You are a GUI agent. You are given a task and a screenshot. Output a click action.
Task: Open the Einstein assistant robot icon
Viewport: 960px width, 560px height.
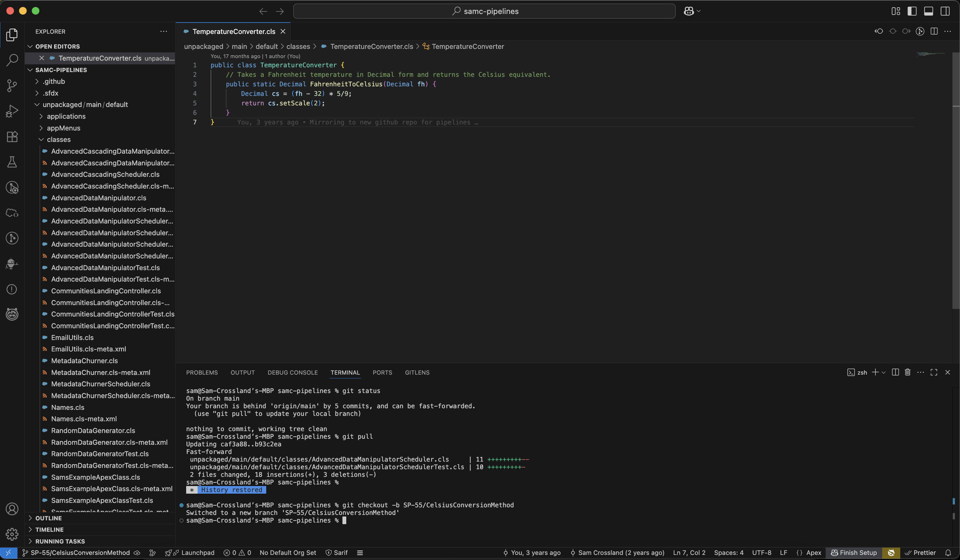click(x=12, y=263)
